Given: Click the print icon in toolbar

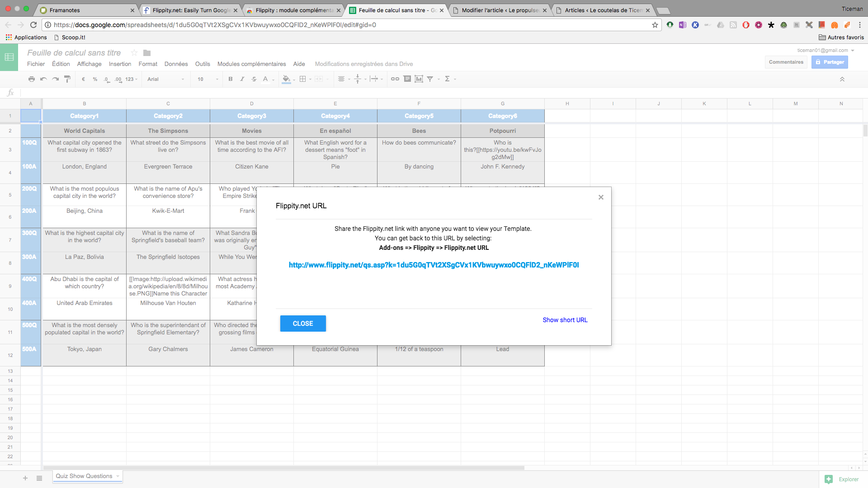Looking at the screenshot, I should [31, 79].
